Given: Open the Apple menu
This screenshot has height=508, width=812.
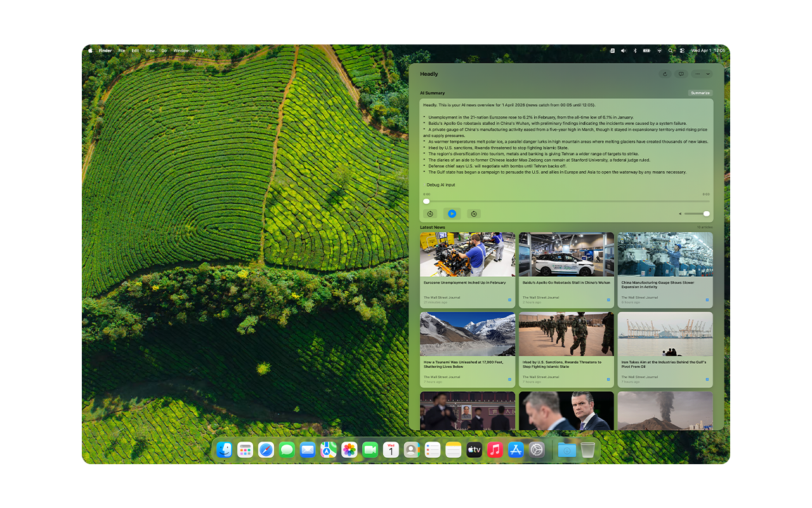Looking at the screenshot, I should point(90,50).
